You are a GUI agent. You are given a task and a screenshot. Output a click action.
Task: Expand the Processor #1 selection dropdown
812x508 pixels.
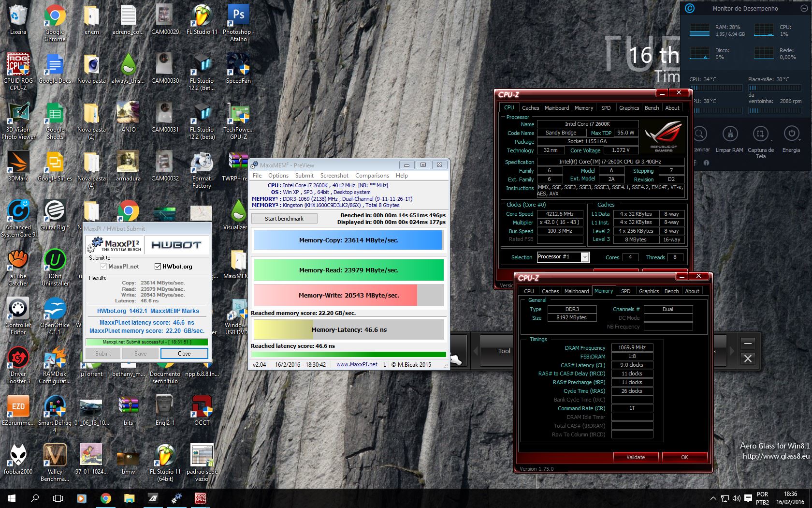pyautogui.click(x=585, y=257)
